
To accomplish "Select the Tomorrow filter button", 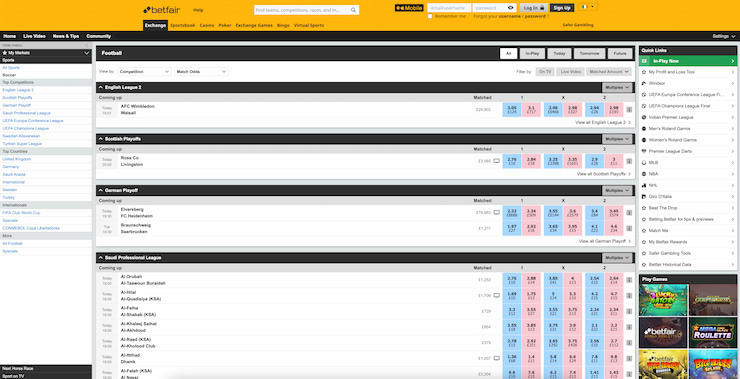I will pos(589,53).
